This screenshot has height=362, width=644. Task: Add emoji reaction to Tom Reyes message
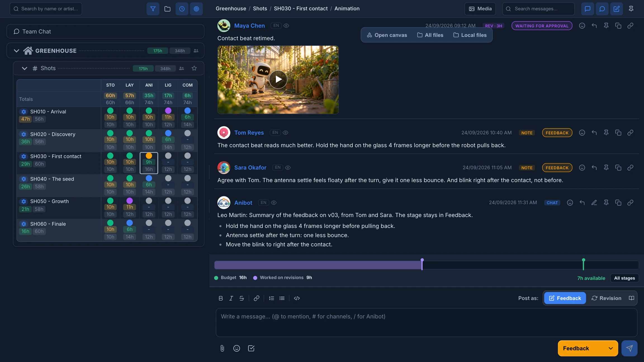click(582, 133)
